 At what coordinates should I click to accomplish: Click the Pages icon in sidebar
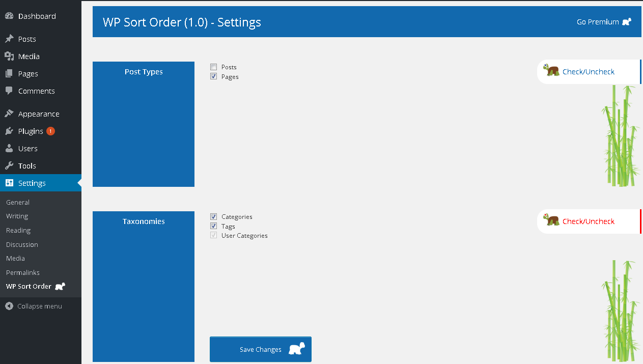coord(9,73)
